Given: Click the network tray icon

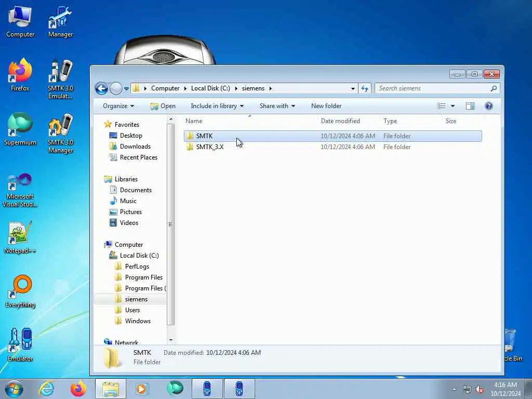Looking at the screenshot, I should [x=467, y=390].
